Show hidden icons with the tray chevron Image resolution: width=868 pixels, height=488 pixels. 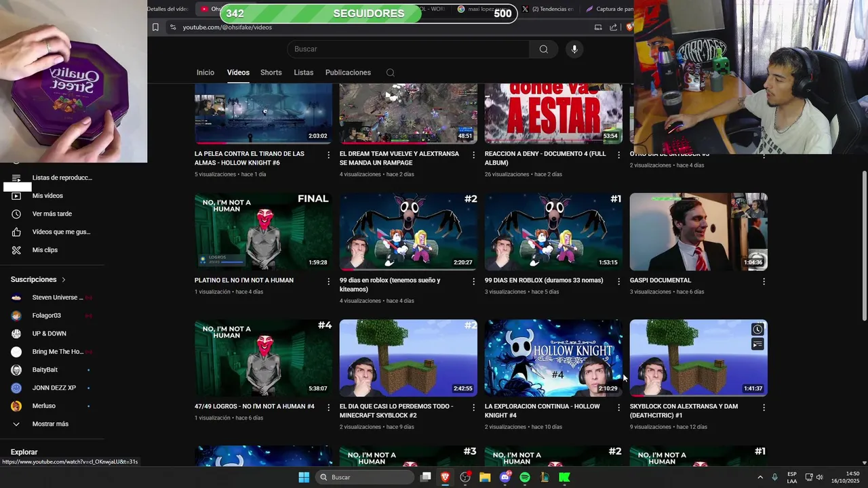click(x=759, y=477)
